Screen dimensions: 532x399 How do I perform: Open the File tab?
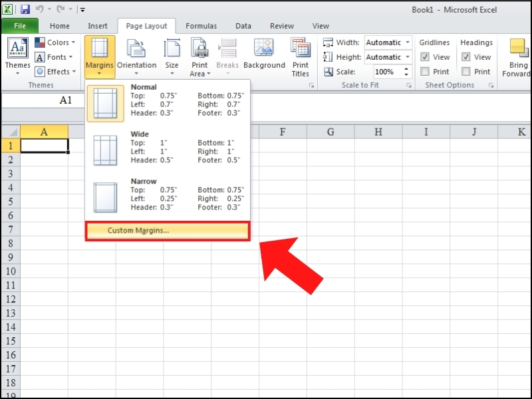(20, 26)
